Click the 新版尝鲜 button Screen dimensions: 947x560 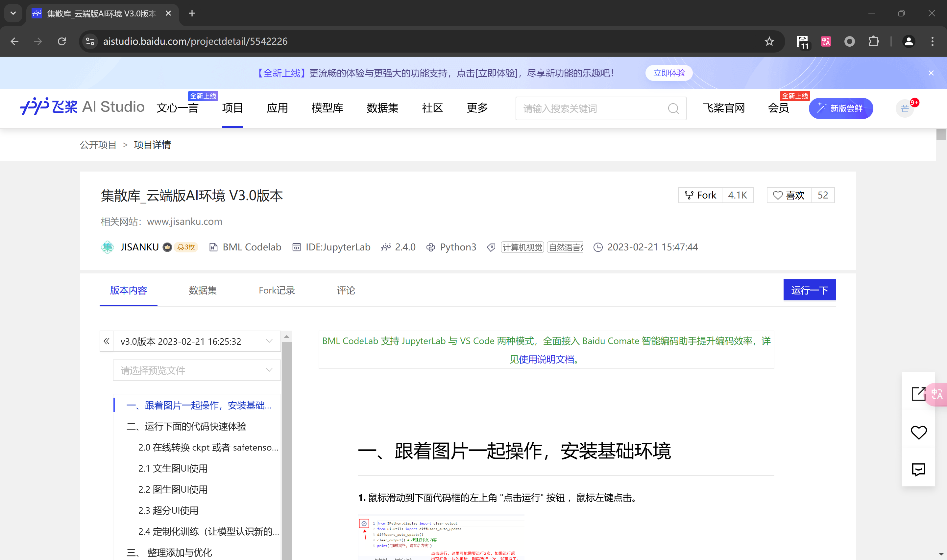point(840,109)
